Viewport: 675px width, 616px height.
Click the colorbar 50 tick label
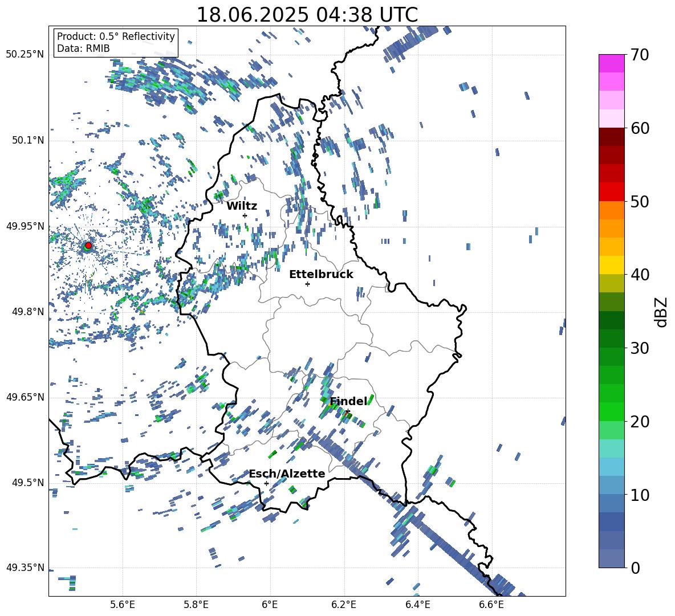[x=640, y=202]
